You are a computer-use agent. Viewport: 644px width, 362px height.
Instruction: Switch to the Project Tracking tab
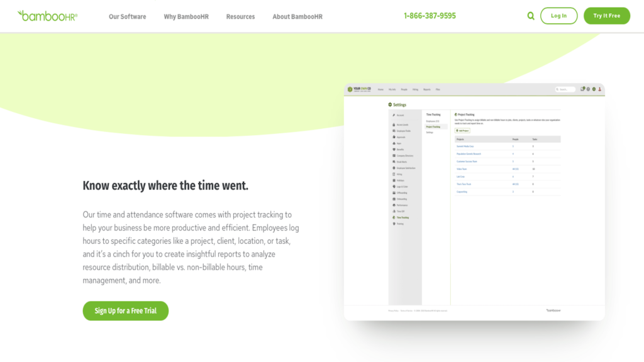click(433, 126)
